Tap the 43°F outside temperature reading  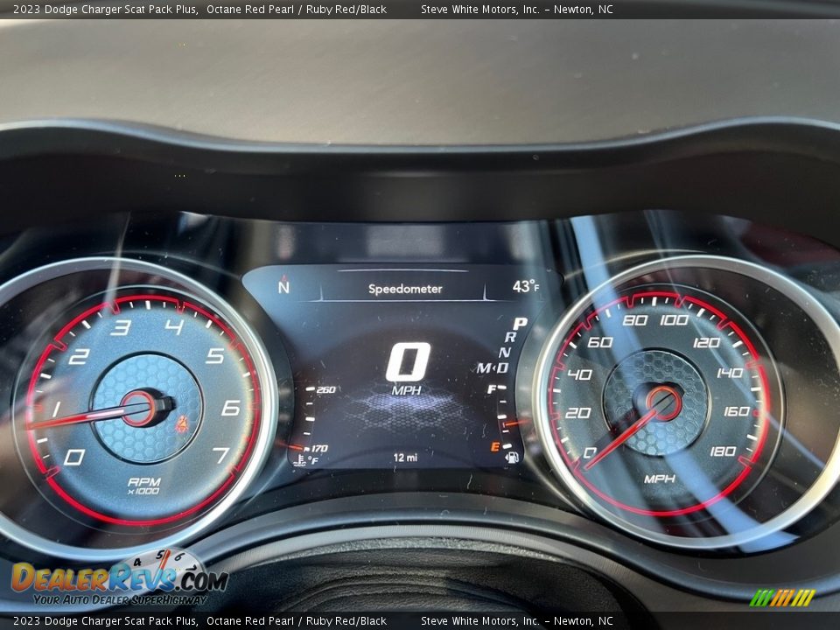[526, 287]
